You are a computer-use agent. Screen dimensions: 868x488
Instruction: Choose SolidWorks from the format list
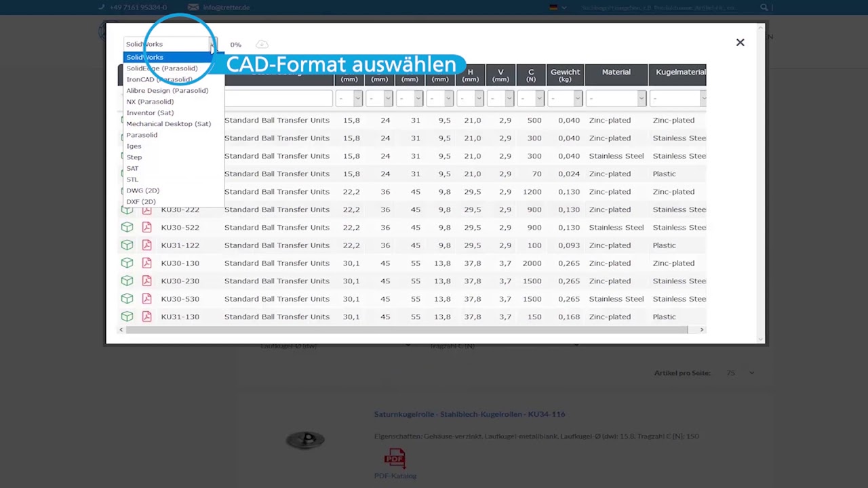pos(173,57)
